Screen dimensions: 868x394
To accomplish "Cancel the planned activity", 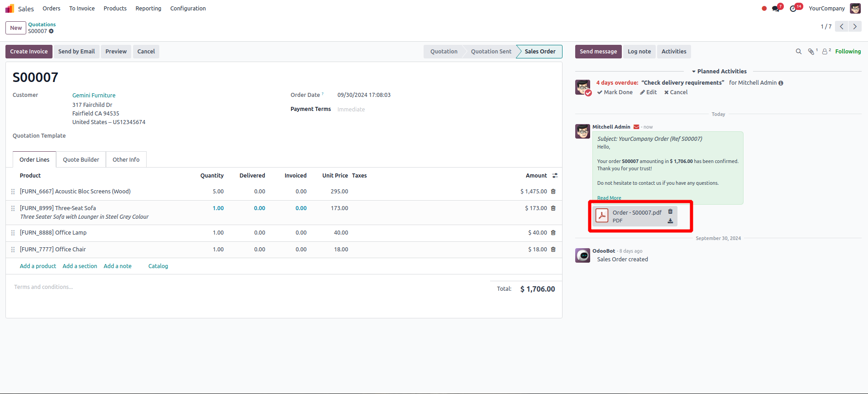I will tap(676, 92).
